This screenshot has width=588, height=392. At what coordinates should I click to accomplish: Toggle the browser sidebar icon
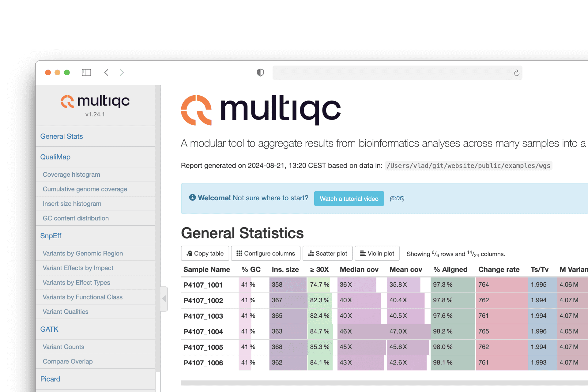86,73
